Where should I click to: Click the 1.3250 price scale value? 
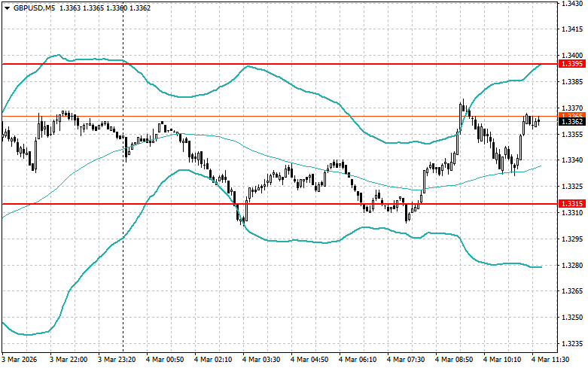(572, 318)
